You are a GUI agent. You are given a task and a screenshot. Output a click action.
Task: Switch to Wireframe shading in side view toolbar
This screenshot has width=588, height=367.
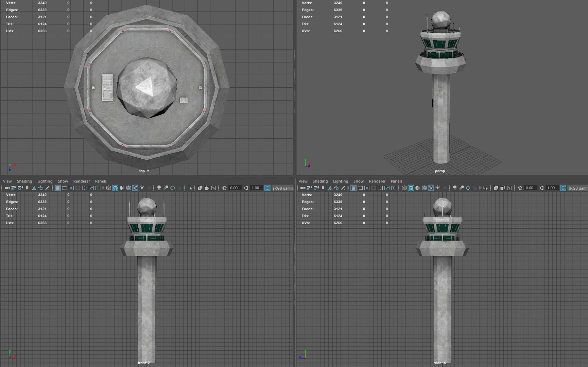(404, 188)
